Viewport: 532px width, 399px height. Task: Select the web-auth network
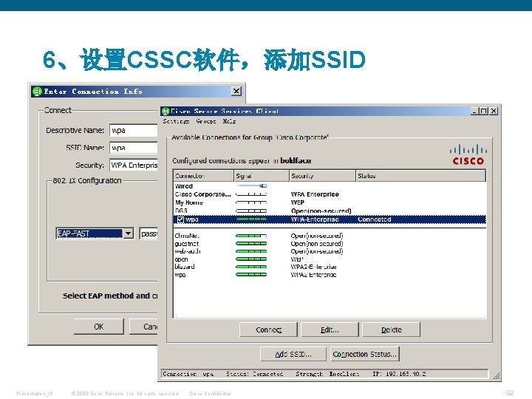coord(330,251)
